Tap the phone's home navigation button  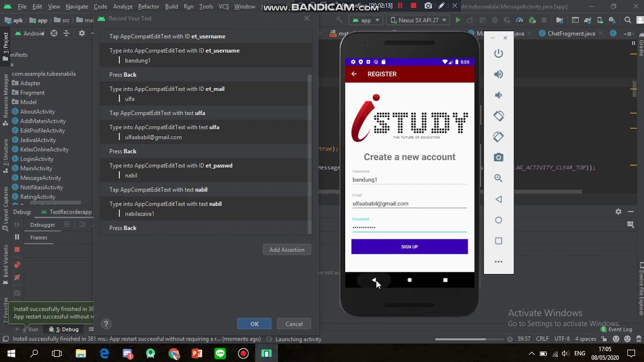pos(410,280)
